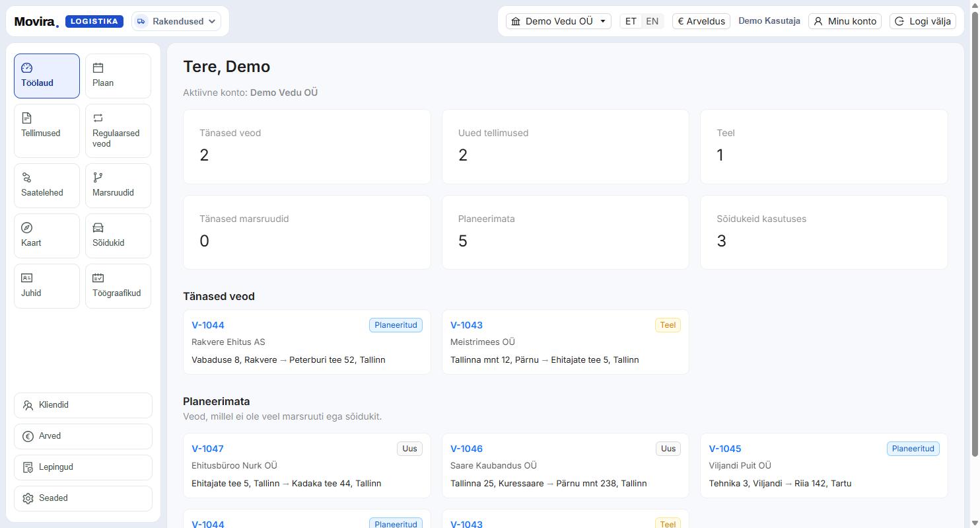Open the Marsruudid branch icon

pos(98,178)
